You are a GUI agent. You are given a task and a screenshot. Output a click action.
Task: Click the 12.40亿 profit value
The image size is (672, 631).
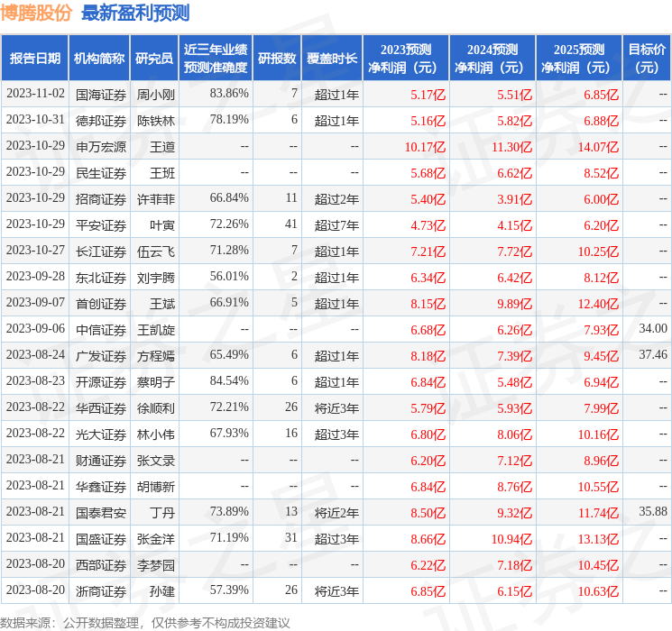pos(598,304)
